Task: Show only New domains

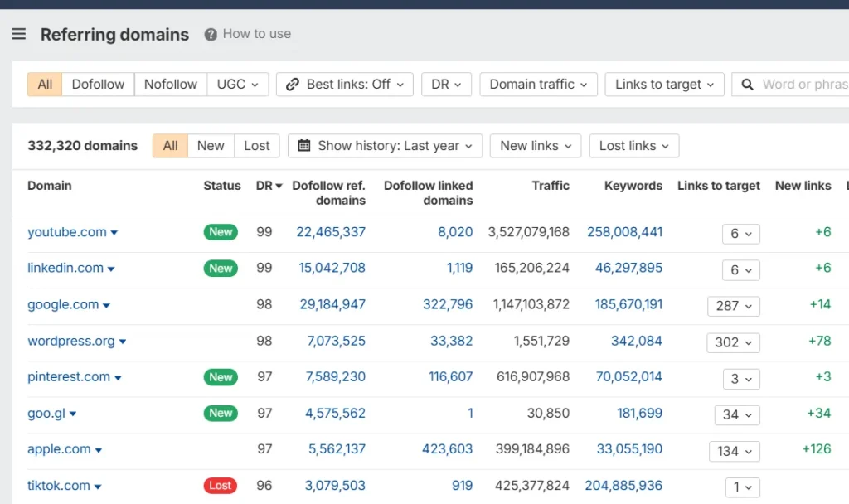Action: pyautogui.click(x=211, y=146)
